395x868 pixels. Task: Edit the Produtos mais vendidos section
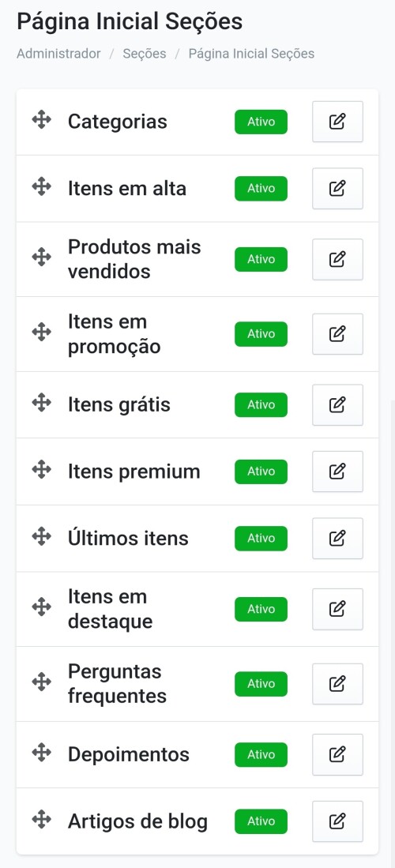(x=337, y=259)
